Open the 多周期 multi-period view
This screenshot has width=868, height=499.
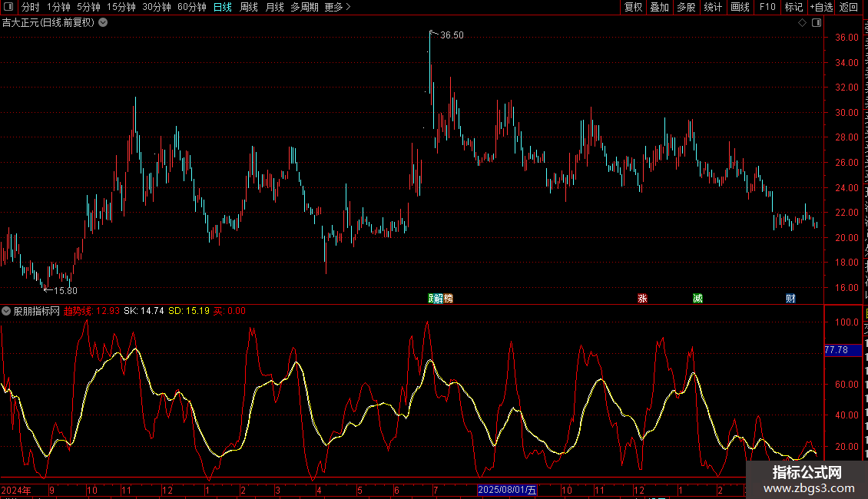pos(304,7)
